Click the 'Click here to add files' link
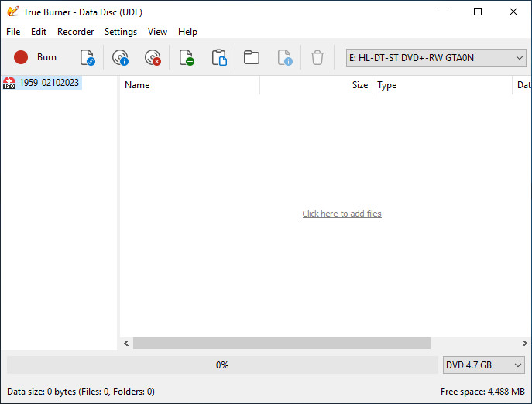This screenshot has width=532, height=404. click(x=342, y=214)
